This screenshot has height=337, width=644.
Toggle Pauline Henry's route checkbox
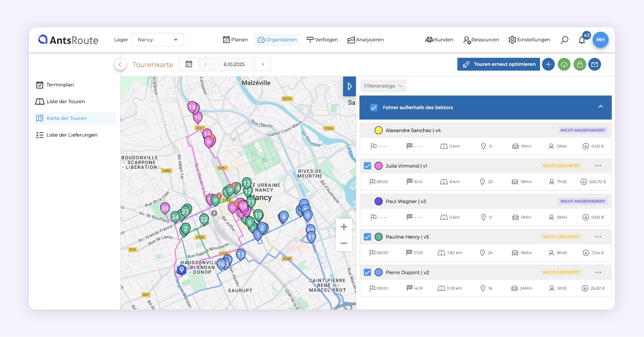pos(367,237)
